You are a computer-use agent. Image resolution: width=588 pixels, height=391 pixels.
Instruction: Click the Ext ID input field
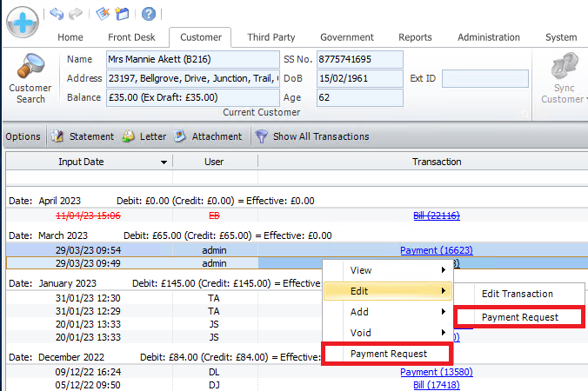point(484,78)
